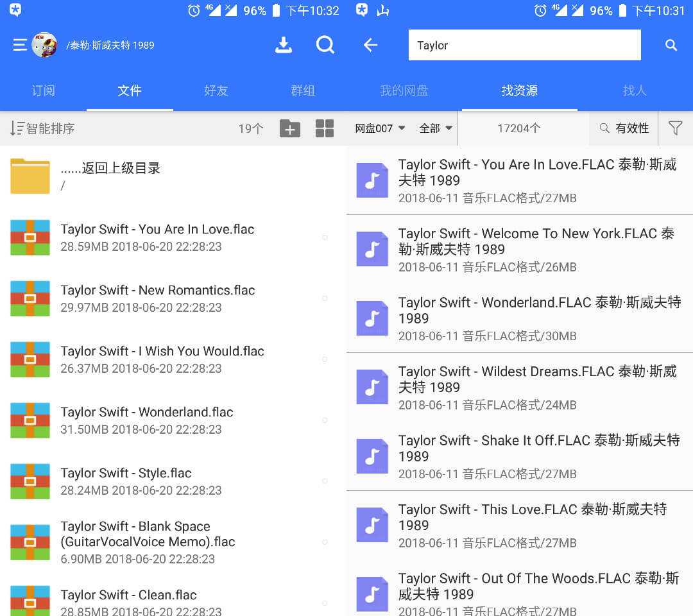Expand the 全部 filter dropdown
The image size is (693, 616).
(x=436, y=128)
